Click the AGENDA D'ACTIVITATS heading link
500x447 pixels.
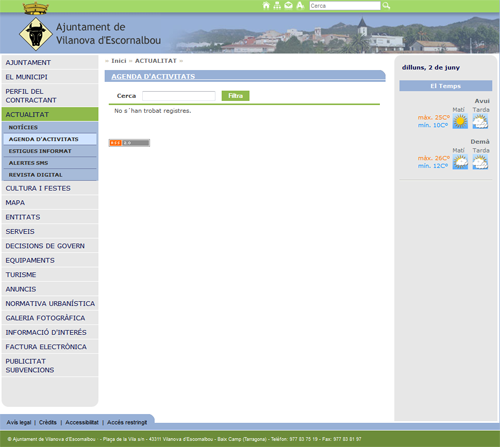coord(153,76)
